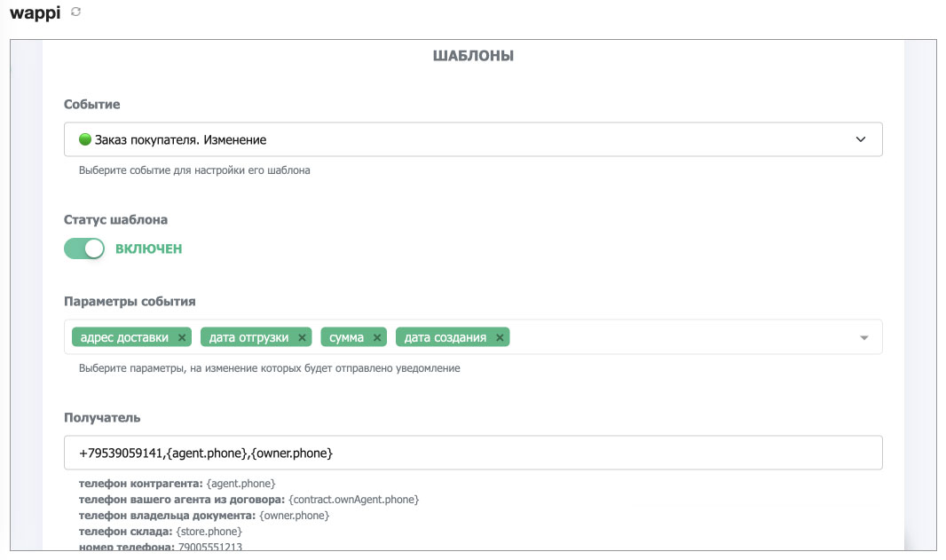Click the "телефон контрагента" hint line
The image size is (946, 560).
click(177, 484)
